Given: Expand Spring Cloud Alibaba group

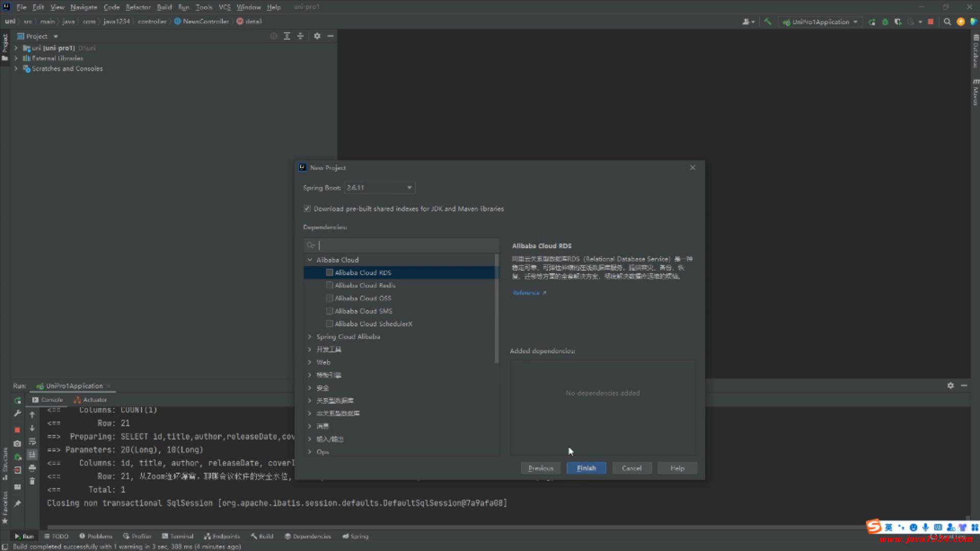Looking at the screenshot, I should pos(309,337).
